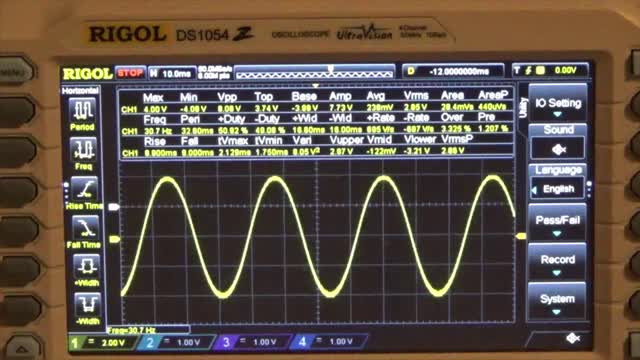Click the RIGOL logo on screen
Image resolution: width=640 pixels, height=360 pixels.
pos(87,74)
